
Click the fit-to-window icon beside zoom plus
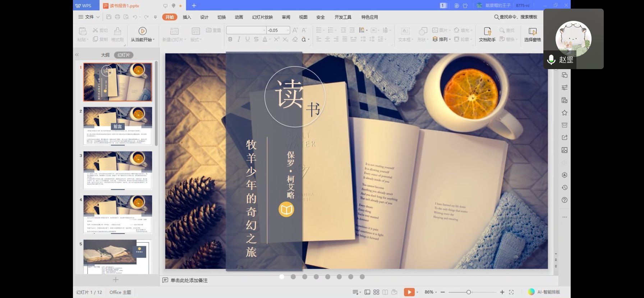[x=511, y=292]
